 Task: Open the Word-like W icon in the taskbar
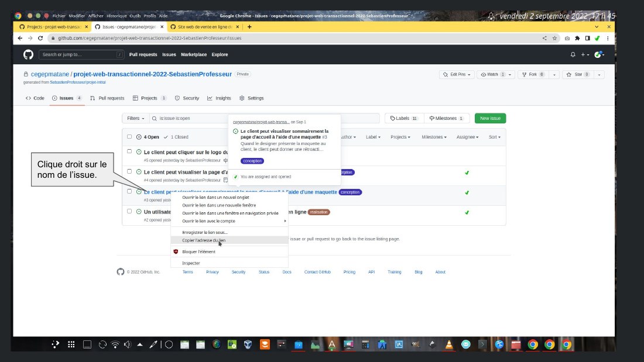click(399, 345)
